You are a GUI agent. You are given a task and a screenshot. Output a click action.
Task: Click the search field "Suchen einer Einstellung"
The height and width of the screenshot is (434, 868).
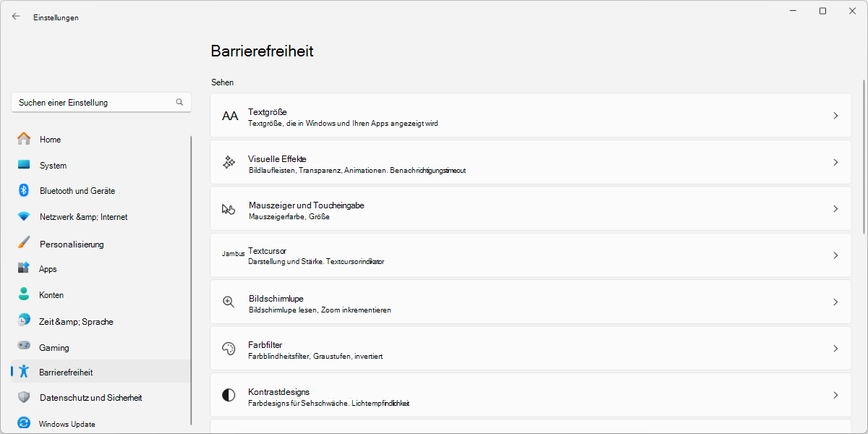tap(101, 102)
